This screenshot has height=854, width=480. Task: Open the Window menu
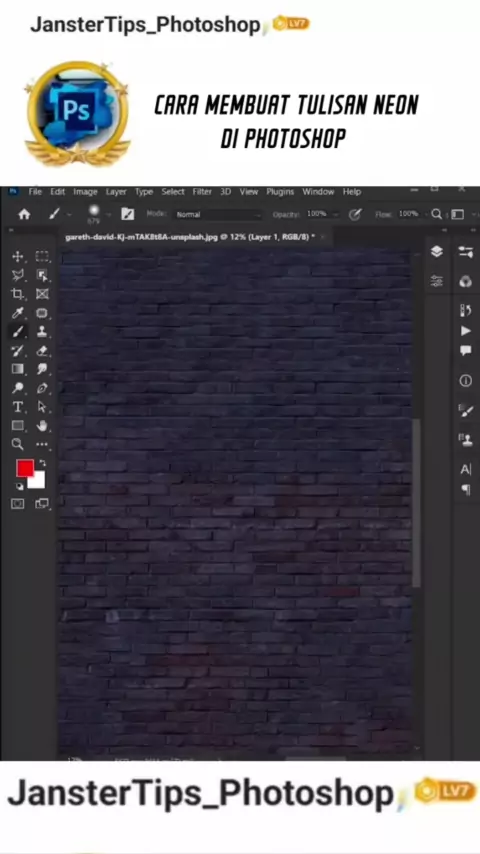coord(318,192)
